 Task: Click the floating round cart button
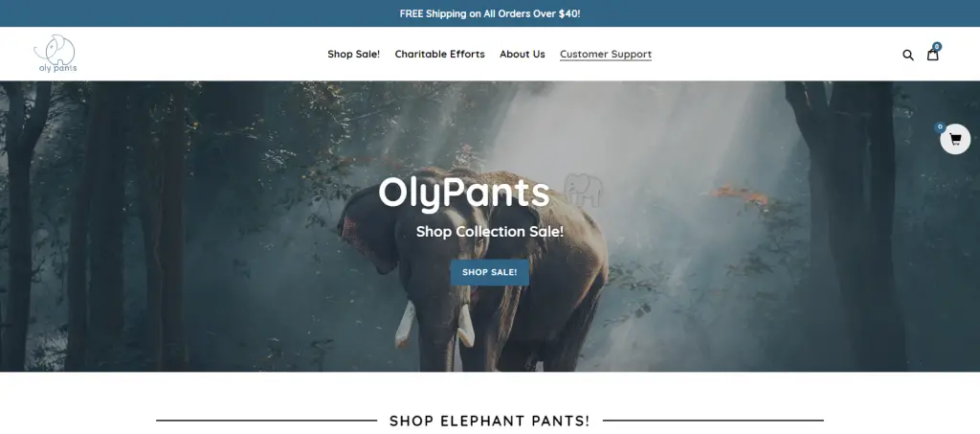[955, 139]
